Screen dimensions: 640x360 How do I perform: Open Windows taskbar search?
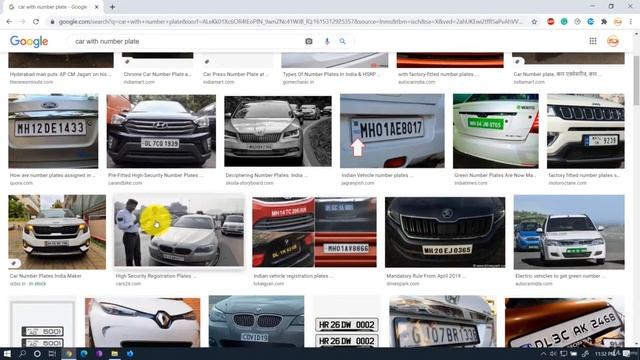click(x=22, y=353)
